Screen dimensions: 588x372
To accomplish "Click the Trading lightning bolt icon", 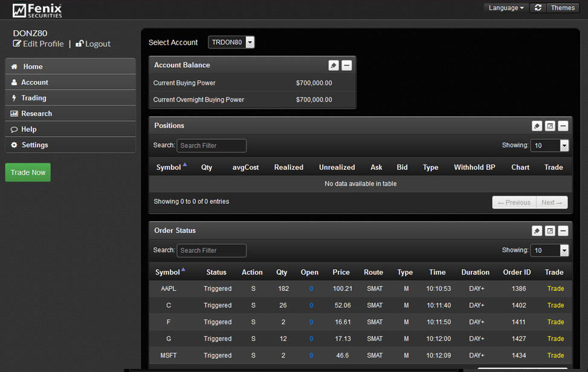I will (14, 98).
